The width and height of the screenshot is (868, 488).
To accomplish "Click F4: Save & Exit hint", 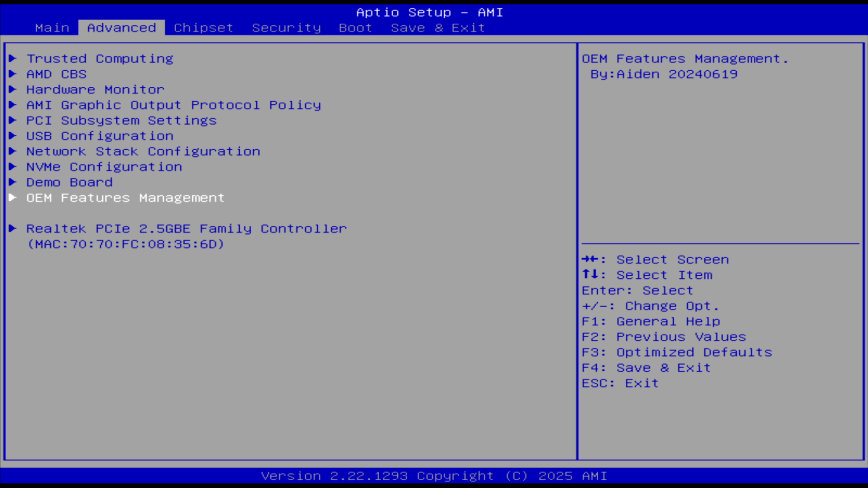I will [x=646, y=368].
